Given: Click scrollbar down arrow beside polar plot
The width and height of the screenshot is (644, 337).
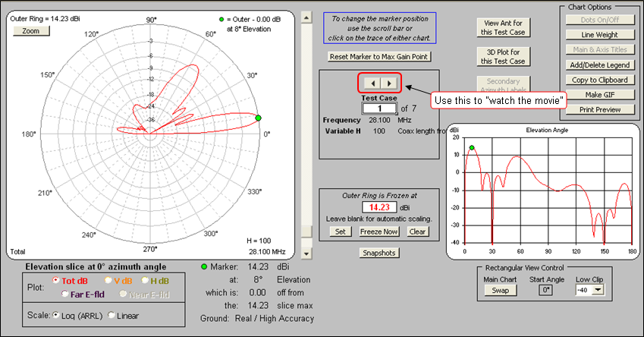Looking at the screenshot, I should pyautogui.click(x=306, y=254).
